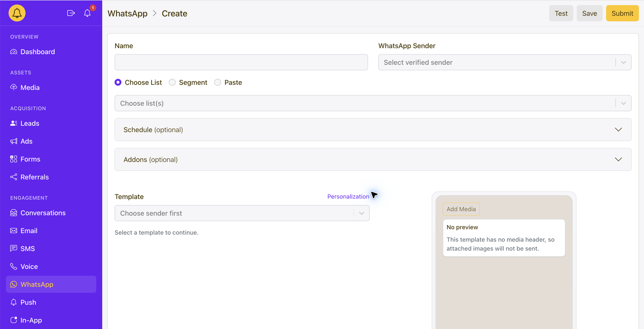Expand the Addons (optional) section
Image resolution: width=644 pixels, height=329 pixels.
tap(373, 159)
